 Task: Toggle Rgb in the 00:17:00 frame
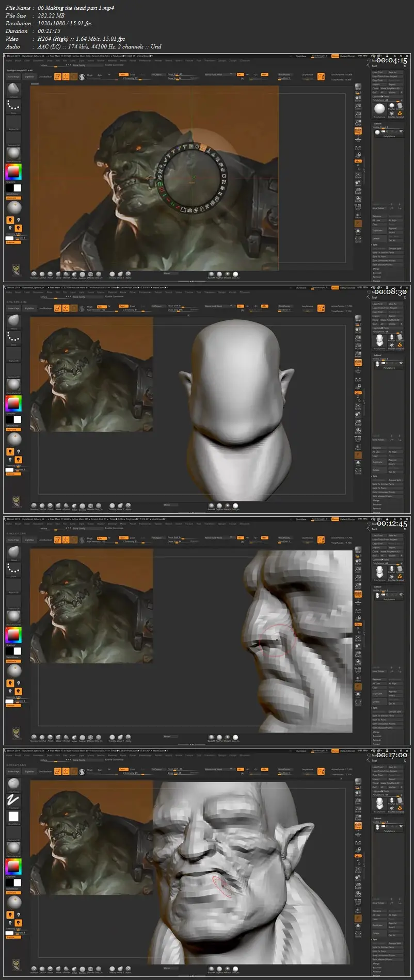click(x=100, y=770)
